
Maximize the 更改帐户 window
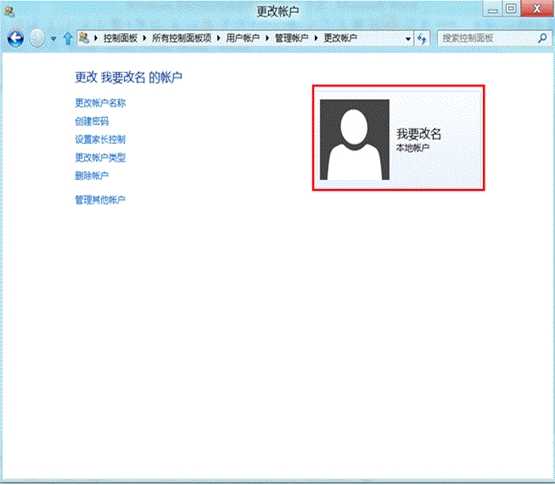click(511, 8)
